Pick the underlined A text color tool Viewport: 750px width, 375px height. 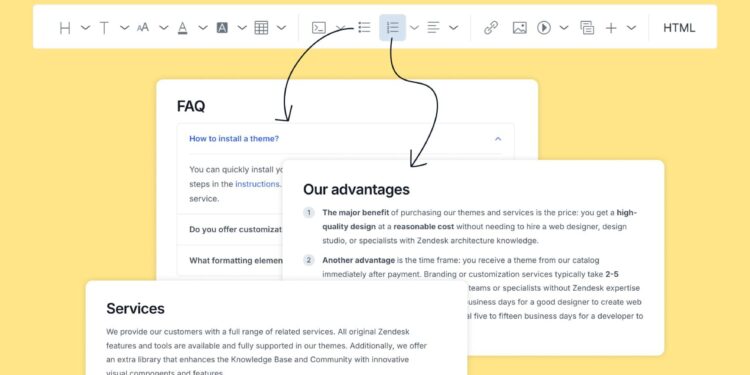click(182, 28)
